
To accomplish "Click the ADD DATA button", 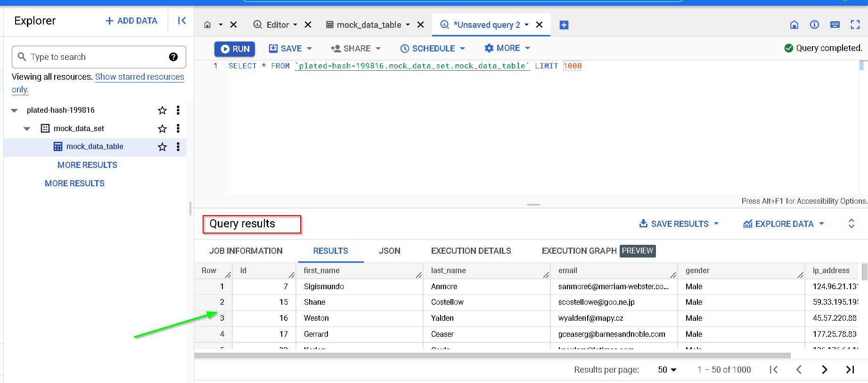I will click(131, 21).
